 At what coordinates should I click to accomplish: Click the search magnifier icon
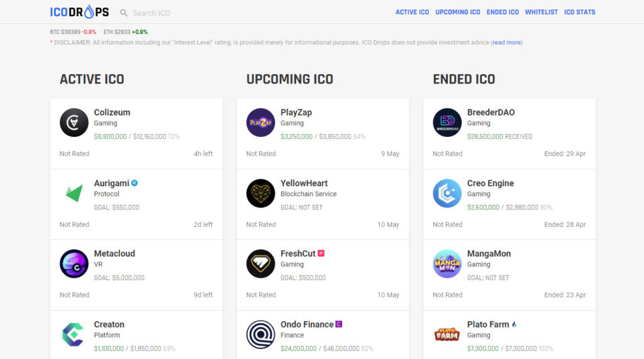[x=124, y=13]
